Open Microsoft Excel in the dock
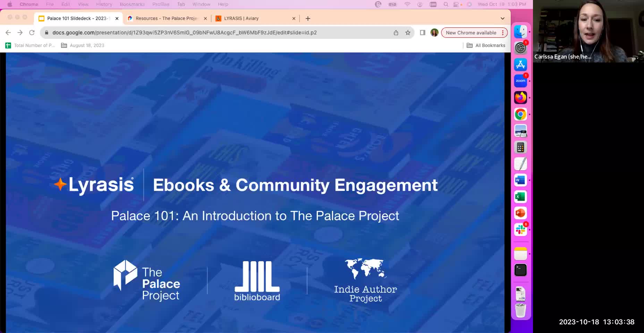The width and height of the screenshot is (644, 333). [x=520, y=197]
